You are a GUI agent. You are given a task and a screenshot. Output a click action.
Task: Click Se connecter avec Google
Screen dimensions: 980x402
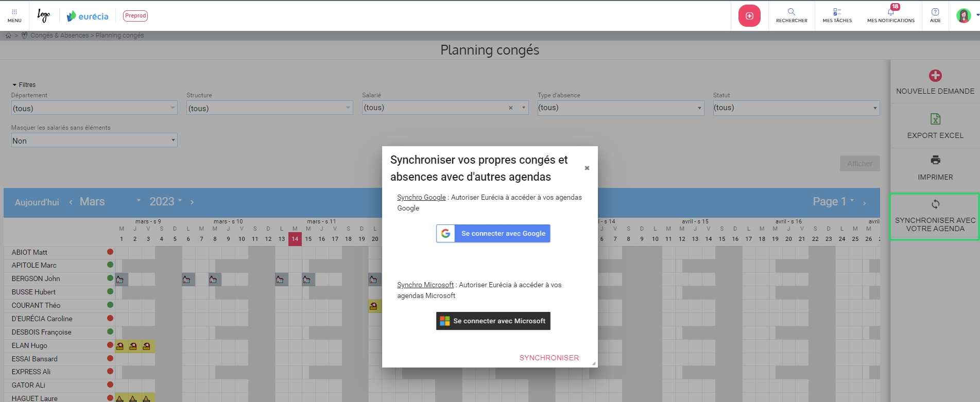click(x=493, y=233)
